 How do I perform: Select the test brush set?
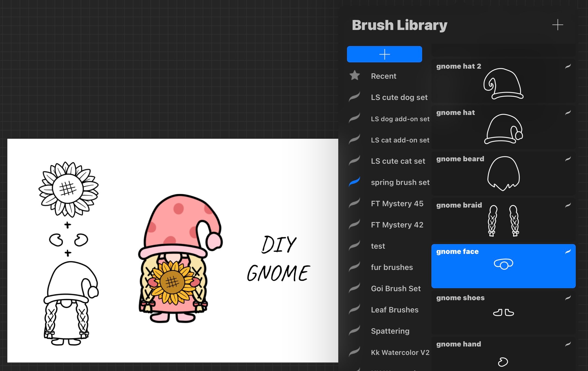(x=389, y=246)
